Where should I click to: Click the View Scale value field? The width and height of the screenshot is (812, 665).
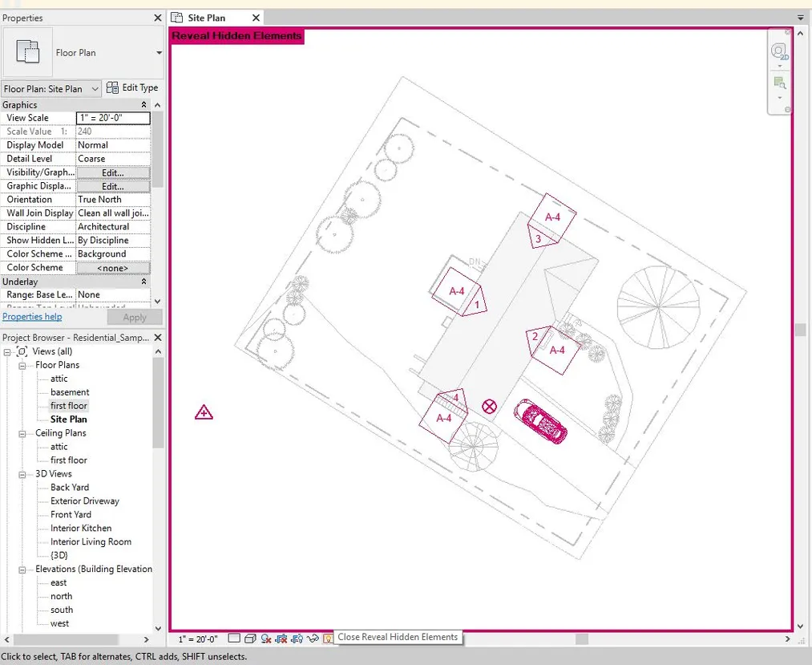(112, 118)
